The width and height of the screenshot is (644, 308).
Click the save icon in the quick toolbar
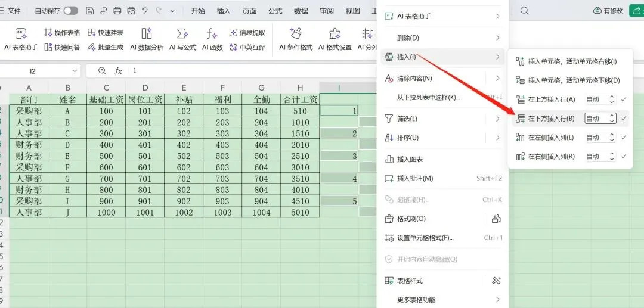pyautogui.click(x=90, y=11)
